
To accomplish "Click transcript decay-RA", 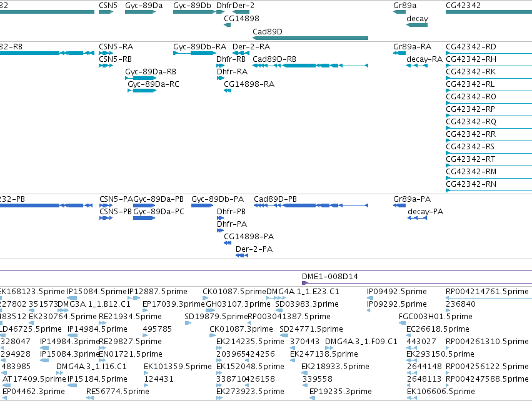I will click(424, 59).
